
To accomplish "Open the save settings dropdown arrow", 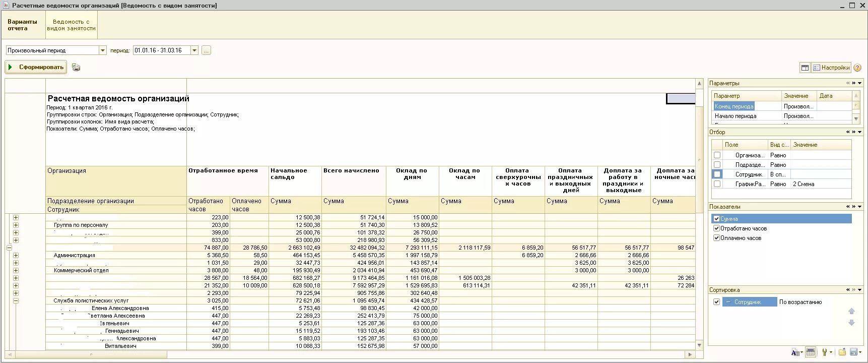I will [860, 352].
